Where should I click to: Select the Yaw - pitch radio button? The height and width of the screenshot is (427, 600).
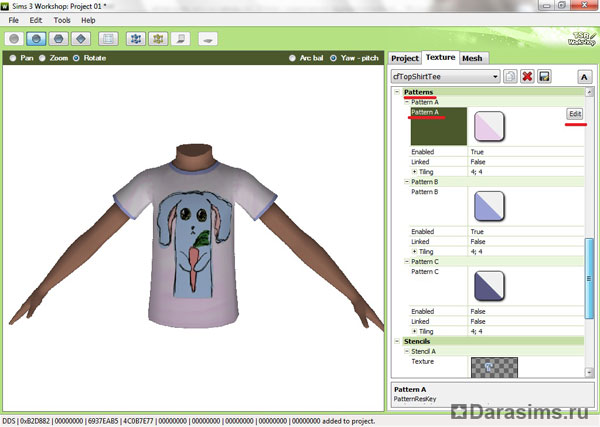point(333,58)
